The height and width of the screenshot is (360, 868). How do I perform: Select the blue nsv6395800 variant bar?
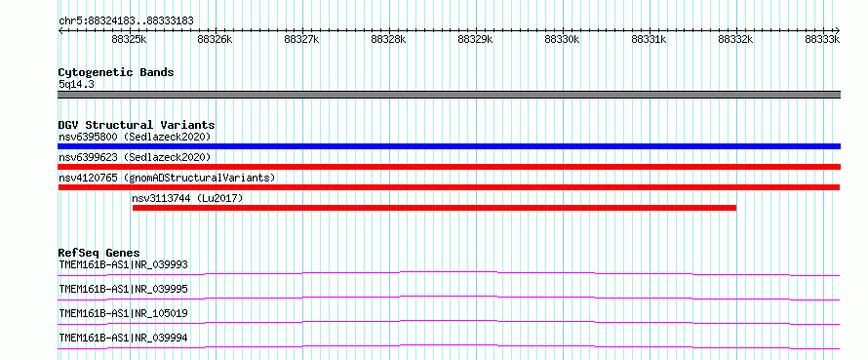point(449,146)
